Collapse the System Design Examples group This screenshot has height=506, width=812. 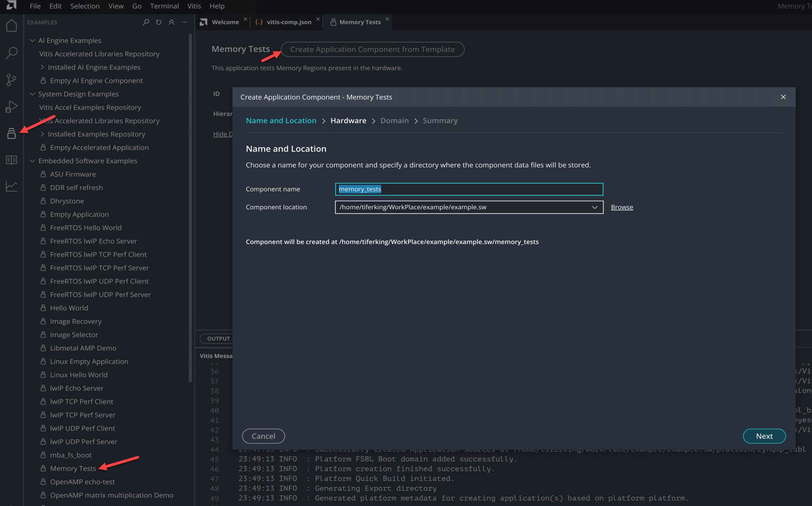pos(32,94)
